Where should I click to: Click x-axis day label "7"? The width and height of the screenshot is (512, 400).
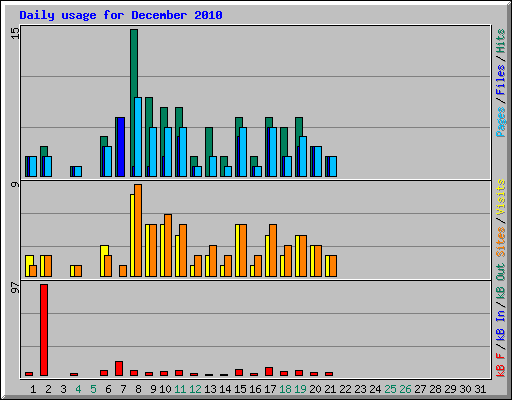pos(123,389)
